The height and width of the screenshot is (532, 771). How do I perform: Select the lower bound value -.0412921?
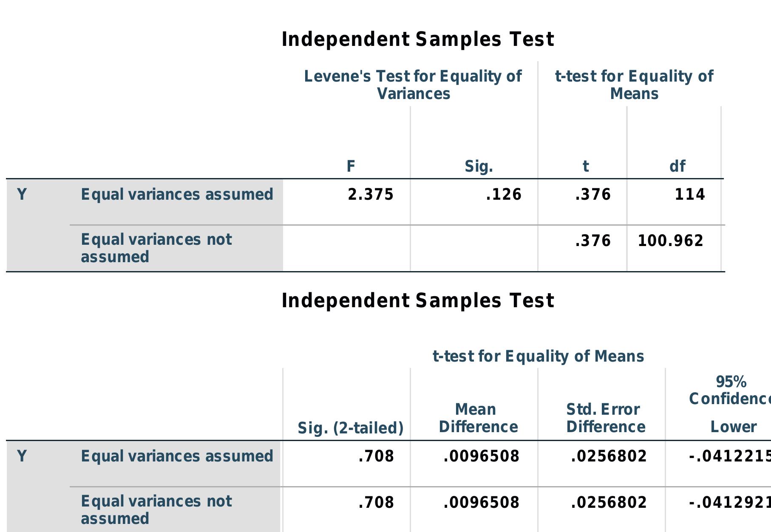pos(729,503)
